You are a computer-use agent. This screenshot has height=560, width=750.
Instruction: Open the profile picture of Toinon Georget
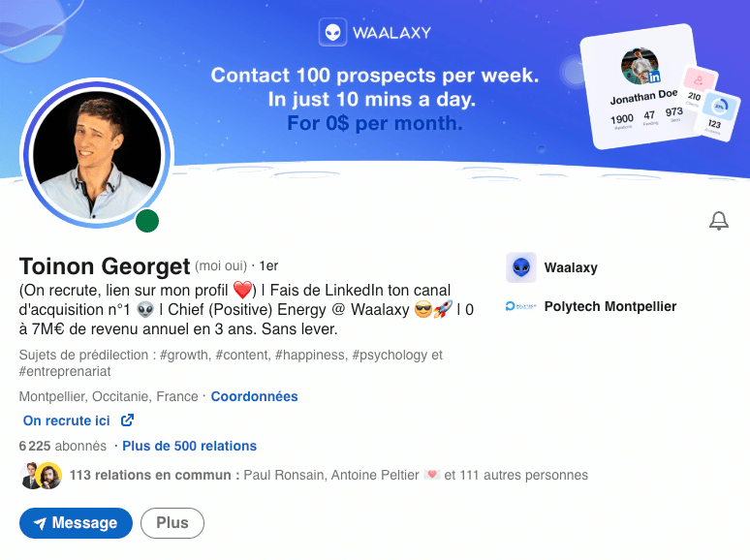[x=97, y=154]
